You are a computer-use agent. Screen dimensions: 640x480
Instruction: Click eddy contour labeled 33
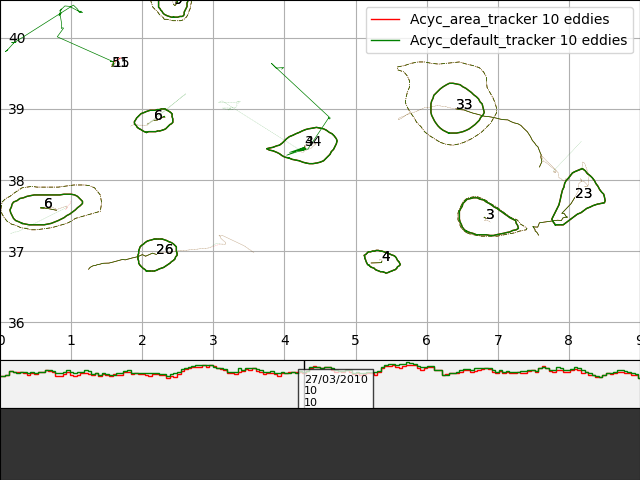[457, 108]
